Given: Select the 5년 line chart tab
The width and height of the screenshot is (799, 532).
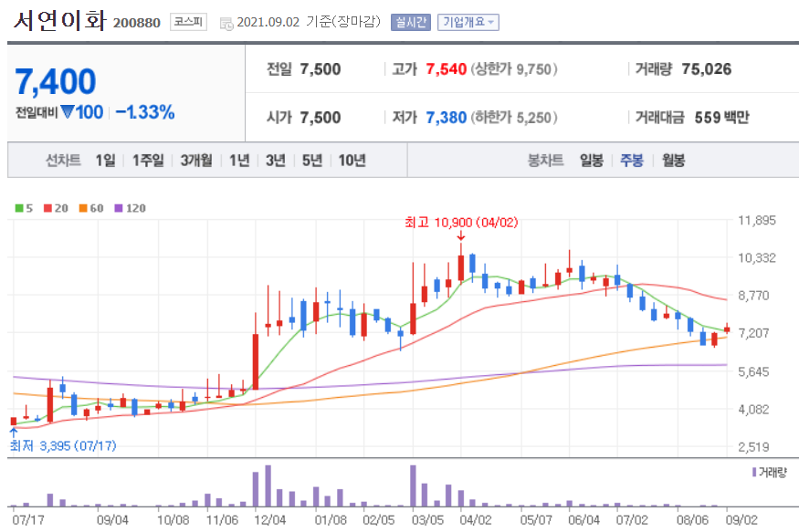Looking at the screenshot, I should click(x=312, y=161).
